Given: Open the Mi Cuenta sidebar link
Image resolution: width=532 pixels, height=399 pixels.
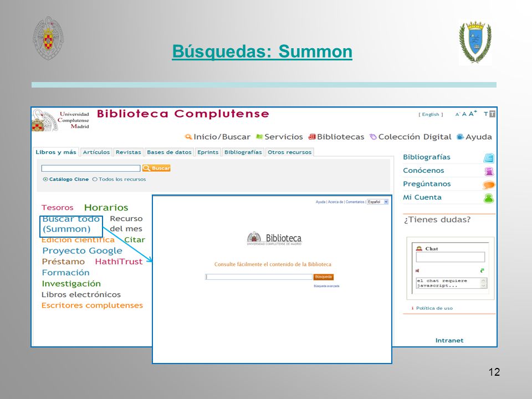Looking at the screenshot, I should pyautogui.click(x=422, y=197).
